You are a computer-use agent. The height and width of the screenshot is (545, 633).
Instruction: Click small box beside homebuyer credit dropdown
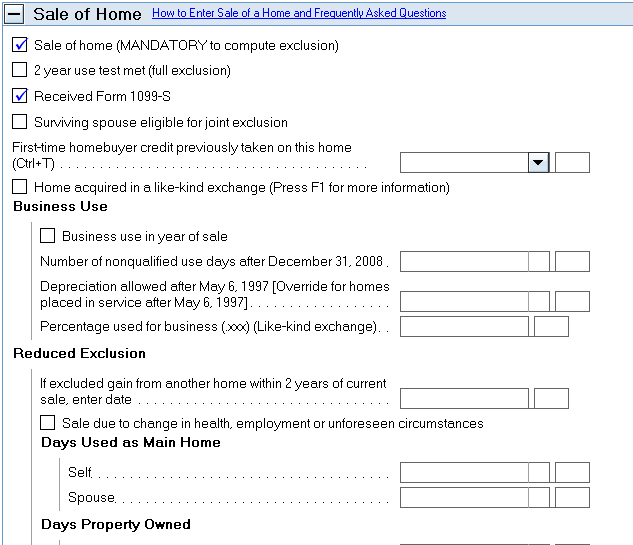click(x=572, y=163)
